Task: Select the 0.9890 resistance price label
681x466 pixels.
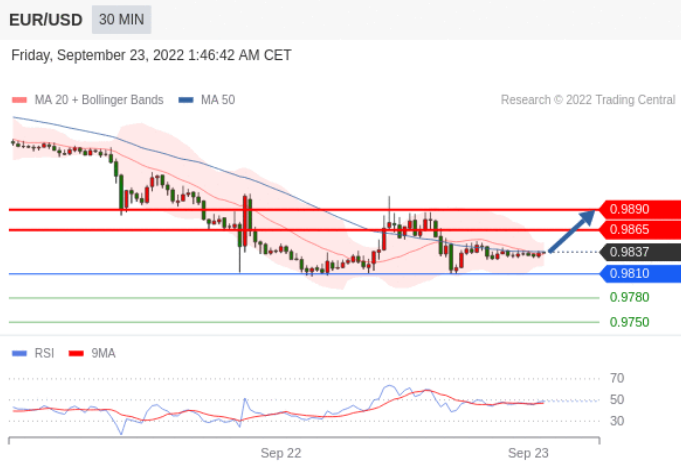Action: point(640,209)
